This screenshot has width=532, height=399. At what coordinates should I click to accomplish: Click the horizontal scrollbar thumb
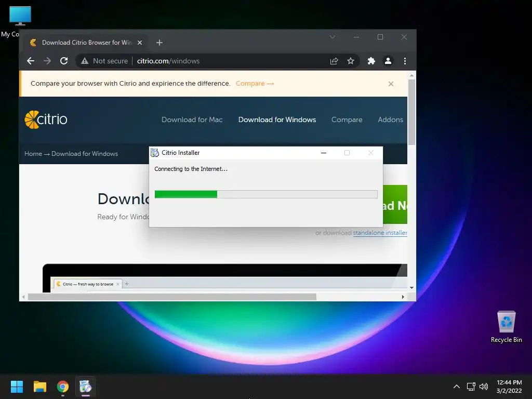172,297
